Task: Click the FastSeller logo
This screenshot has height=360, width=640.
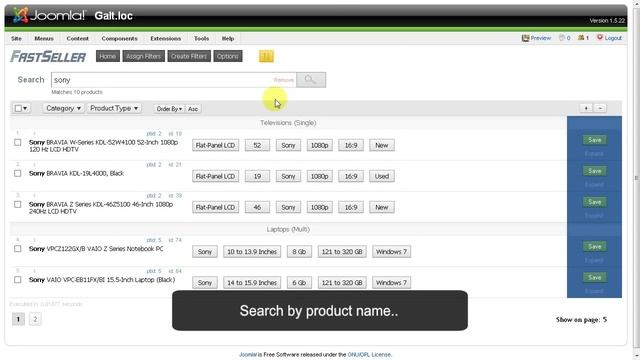Action: point(48,57)
